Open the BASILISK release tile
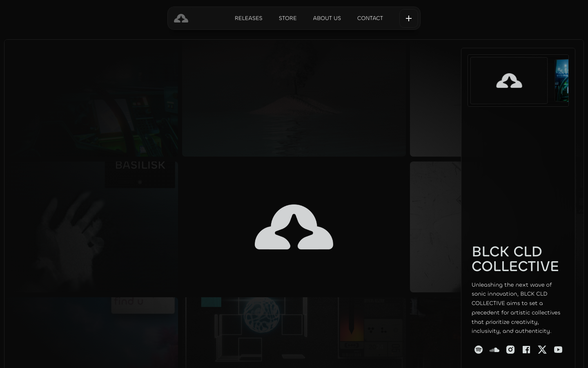Screen dimensions: 588x368 (140, 172)
